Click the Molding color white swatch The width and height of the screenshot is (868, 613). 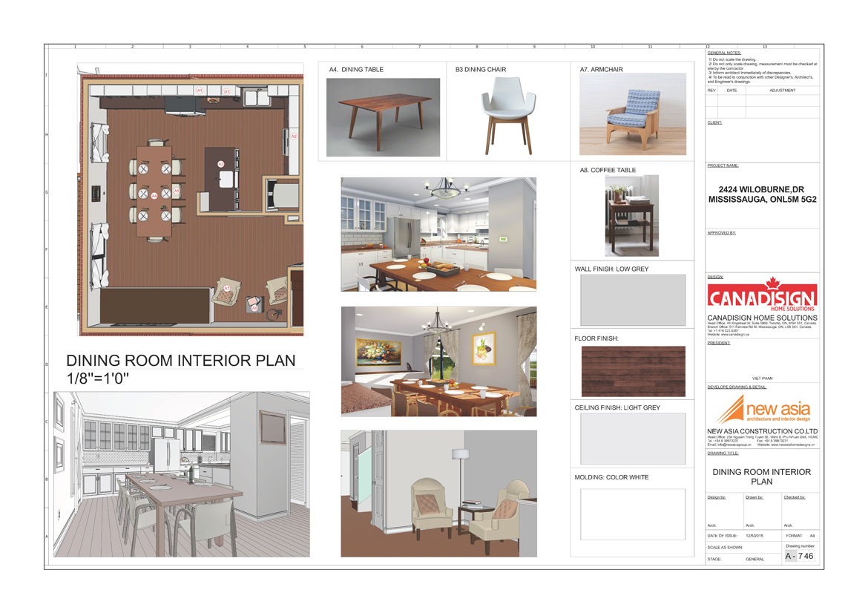click(632, 514)
